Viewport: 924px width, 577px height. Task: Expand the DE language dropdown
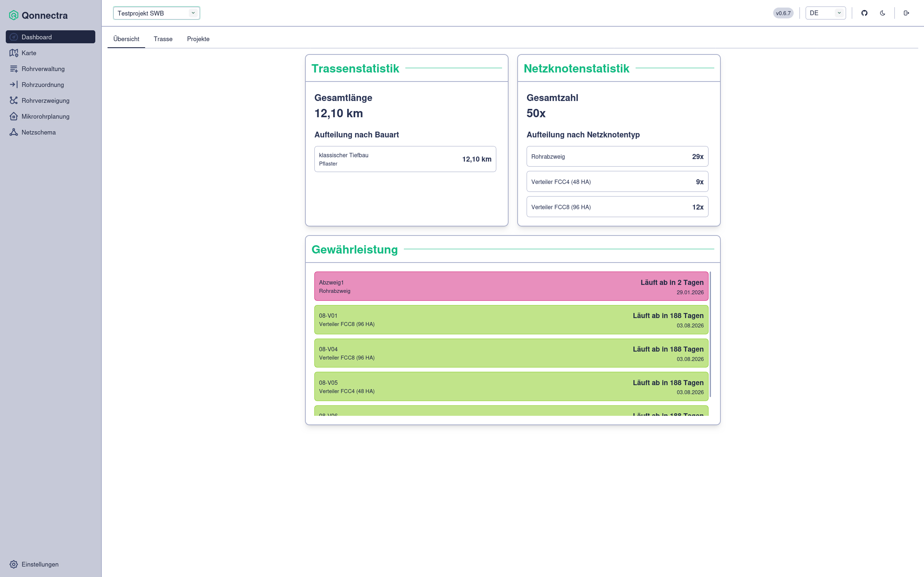click(825, 13)
